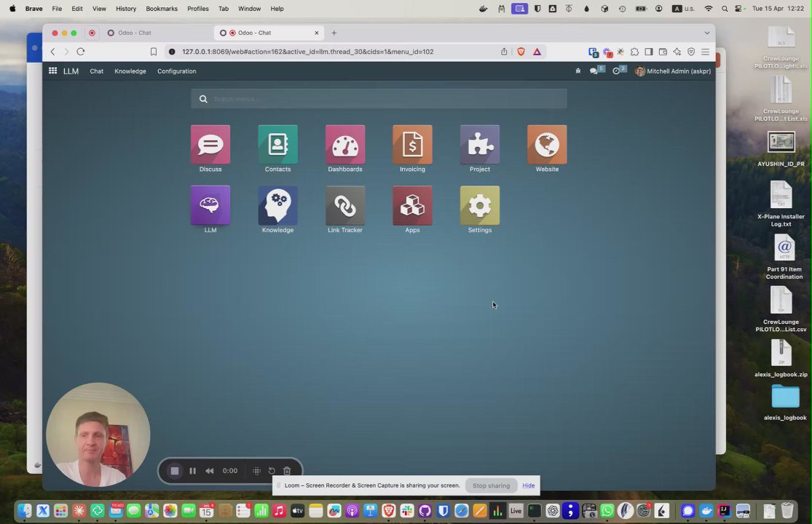Click the Loom webcam bubble
This screenshot has width=812, height=524.
coord(98,434)
